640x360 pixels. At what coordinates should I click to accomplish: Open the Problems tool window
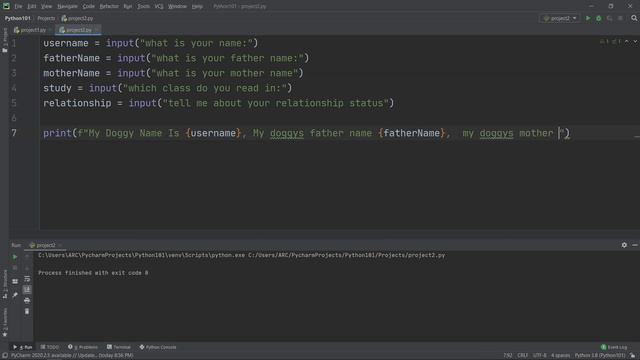(83, 347)
